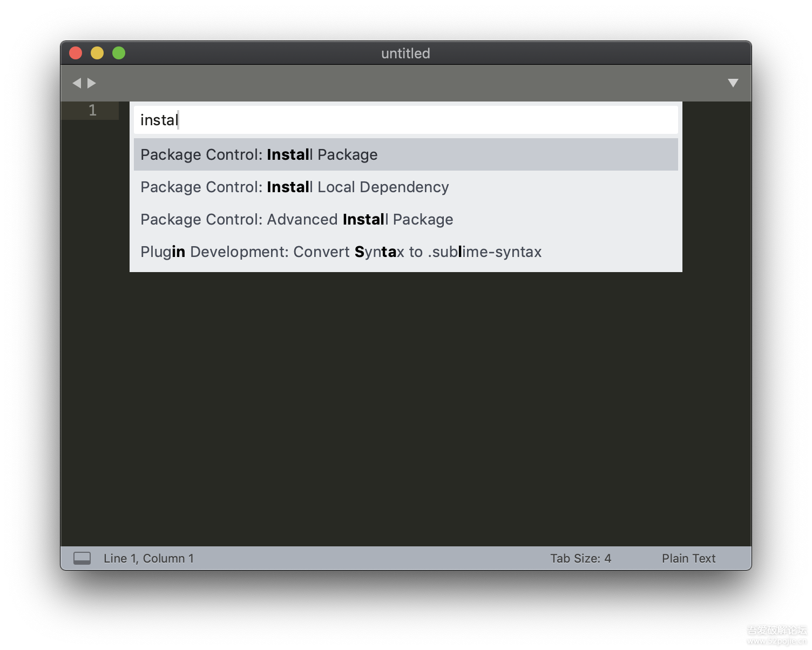Image resolution: width=812 pixels, height=650 pixels.
Task: Minimize the window with yellow button
Action: click(x=97, y=53)
